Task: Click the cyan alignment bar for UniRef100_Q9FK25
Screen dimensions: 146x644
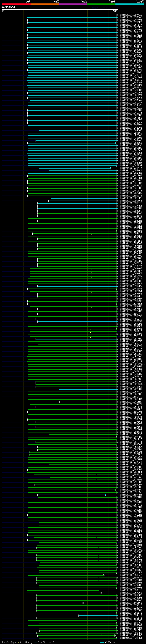Action: (72, 15)
